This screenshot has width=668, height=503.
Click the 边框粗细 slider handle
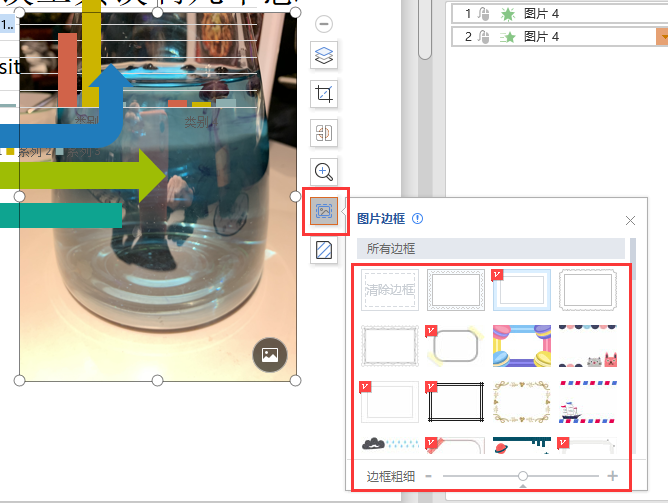522,476
